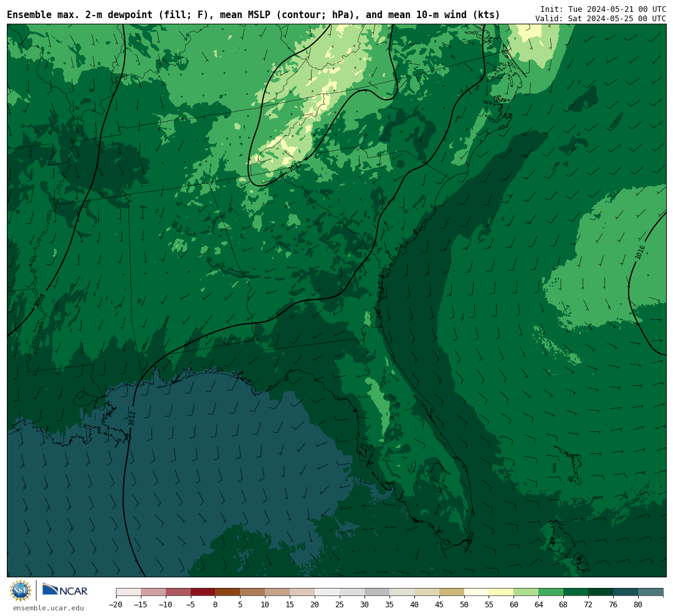Click the 60 colorbar tick label
This screenshot has width=673, height=616.
pyautogui.click(x=514, y=604)
